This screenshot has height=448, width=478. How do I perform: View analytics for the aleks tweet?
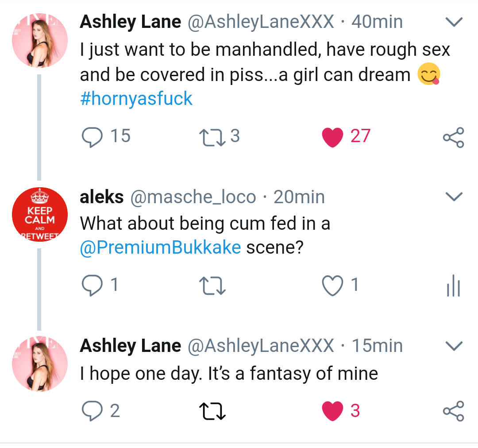coord(454,286)
